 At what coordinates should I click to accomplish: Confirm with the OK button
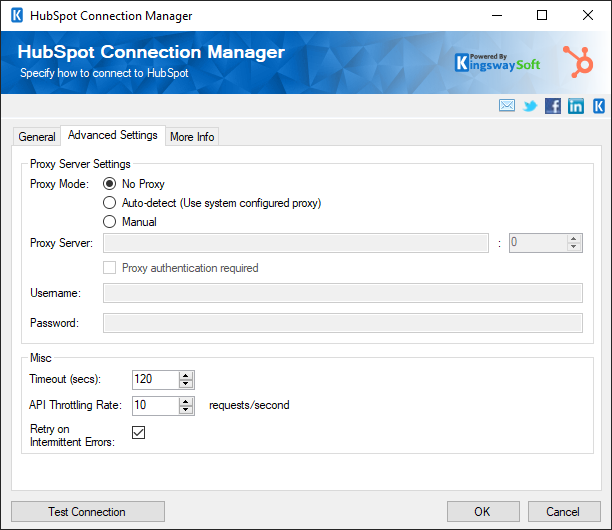coord(483,512)
